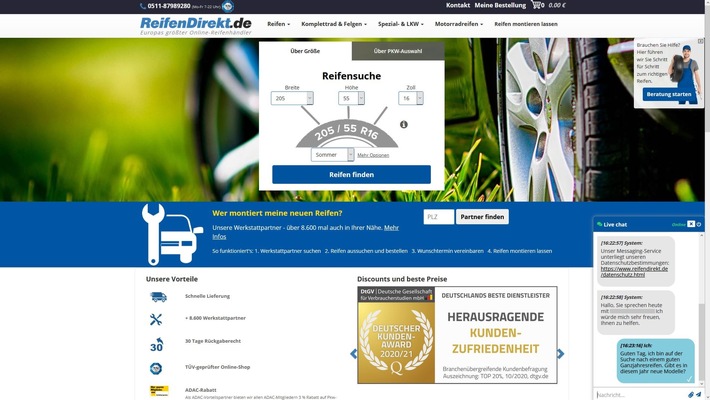
Task: Click the TÜV seal badge in the top bar
Action: [x=228, y=6]
